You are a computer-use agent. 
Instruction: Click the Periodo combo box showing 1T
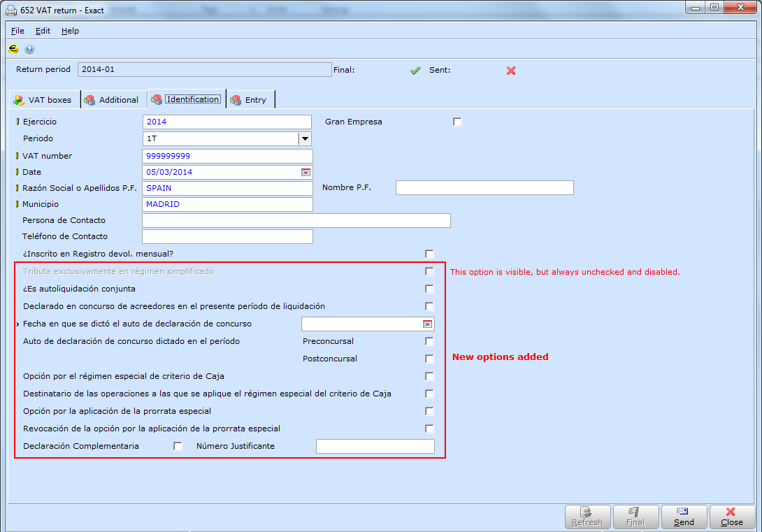227,139
